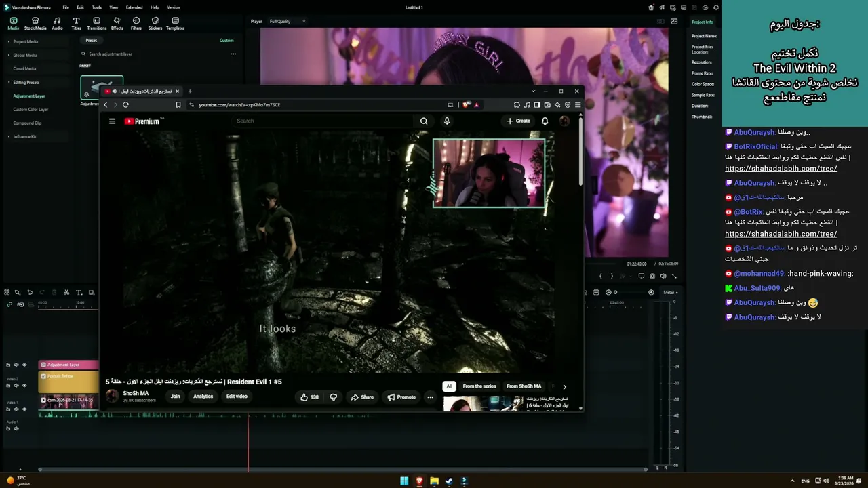Screen dimensions: 868x488
Task: Switch to the Audio tab in Filmora
Action: tap(57, 24)
